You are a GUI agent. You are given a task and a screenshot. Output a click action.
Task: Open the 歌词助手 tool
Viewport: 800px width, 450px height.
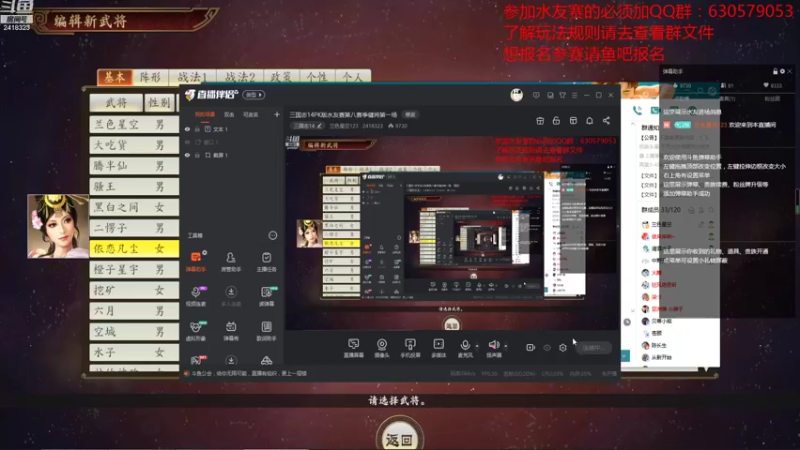coord(266,330)
